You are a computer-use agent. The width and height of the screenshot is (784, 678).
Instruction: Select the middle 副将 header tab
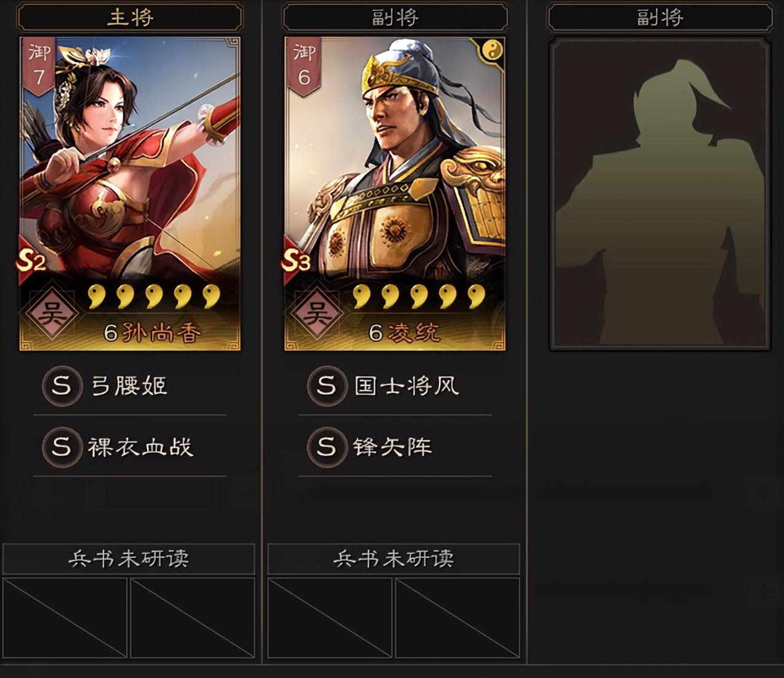pos(395,17)
